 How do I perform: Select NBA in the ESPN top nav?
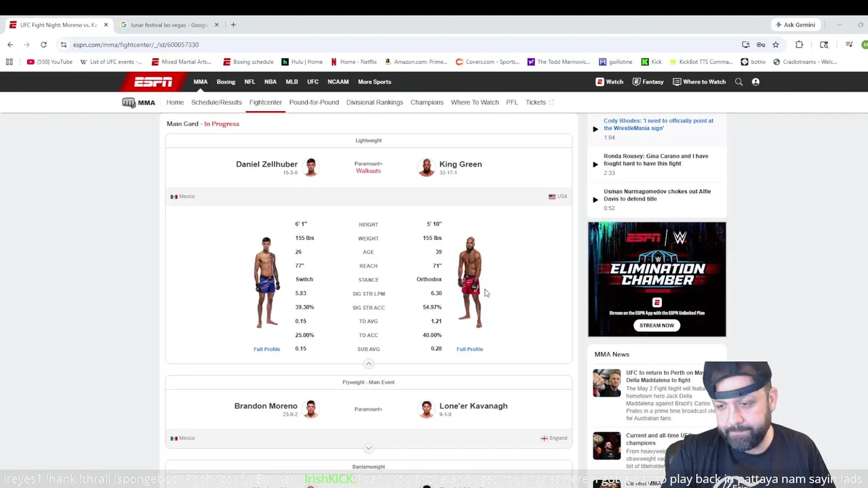coord(271,82)
